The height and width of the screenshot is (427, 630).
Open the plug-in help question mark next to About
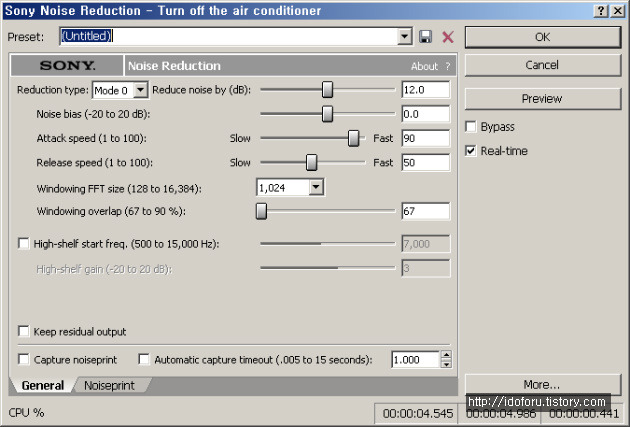[448, 66]
